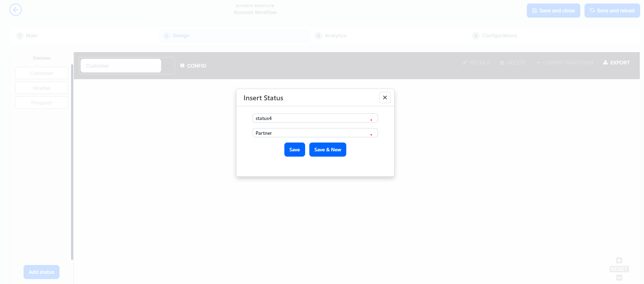This screenshot has height=284, width=644.
Task: Click the Add status button
Action: pos(42,272)
